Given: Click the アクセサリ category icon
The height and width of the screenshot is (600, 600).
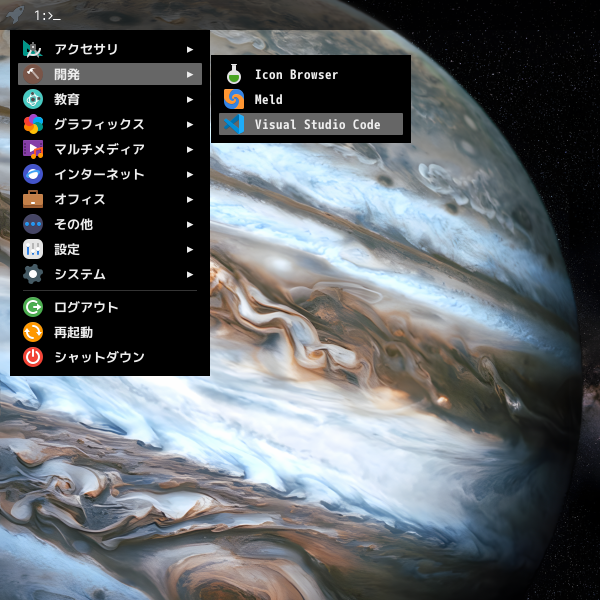Looking at the screenshot, I should pos(33,49).
